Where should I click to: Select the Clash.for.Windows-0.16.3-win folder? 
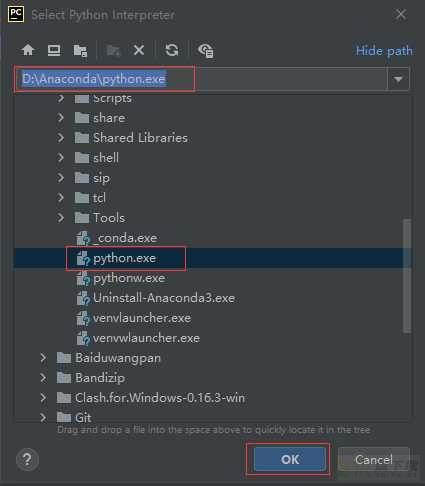[x=151, y=398]
